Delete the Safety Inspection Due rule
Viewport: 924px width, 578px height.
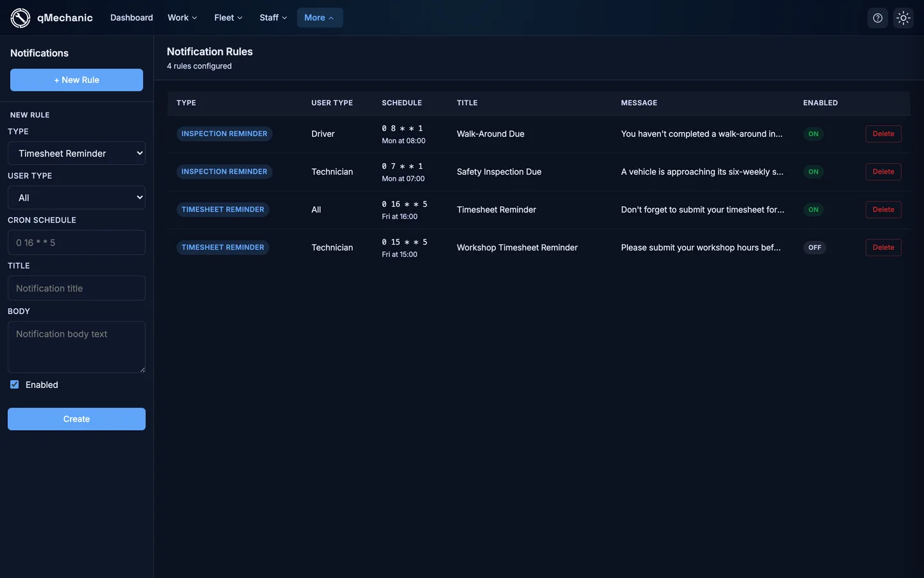(x=883, y=172)
